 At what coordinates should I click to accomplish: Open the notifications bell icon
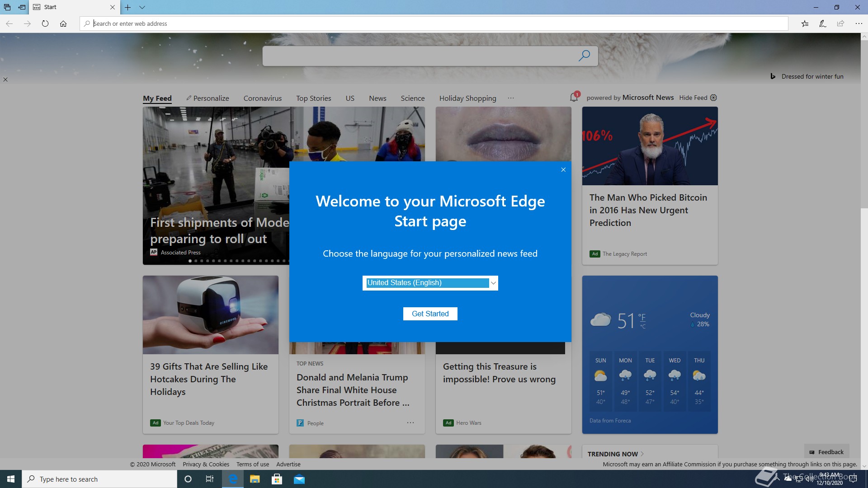pos(574,97)
